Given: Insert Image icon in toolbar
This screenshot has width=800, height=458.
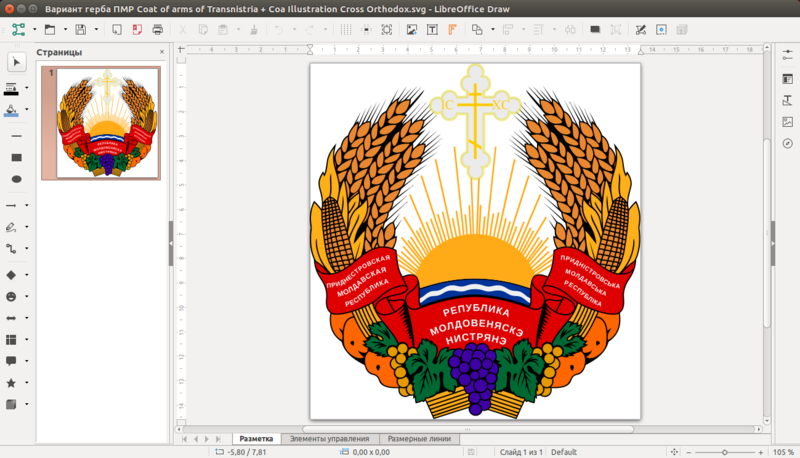Looking at the screenshot, I should pyautogui.click(x=412, y=30).
